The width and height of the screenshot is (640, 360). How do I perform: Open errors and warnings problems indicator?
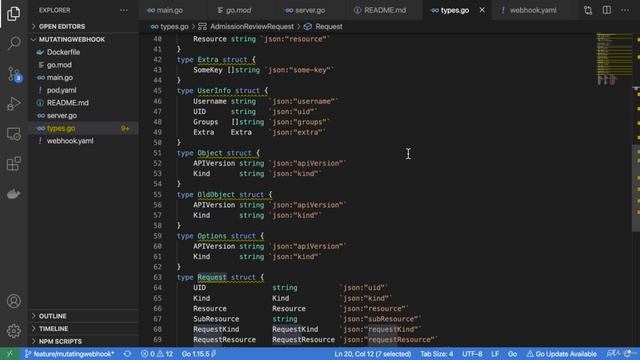coord(157,354)
